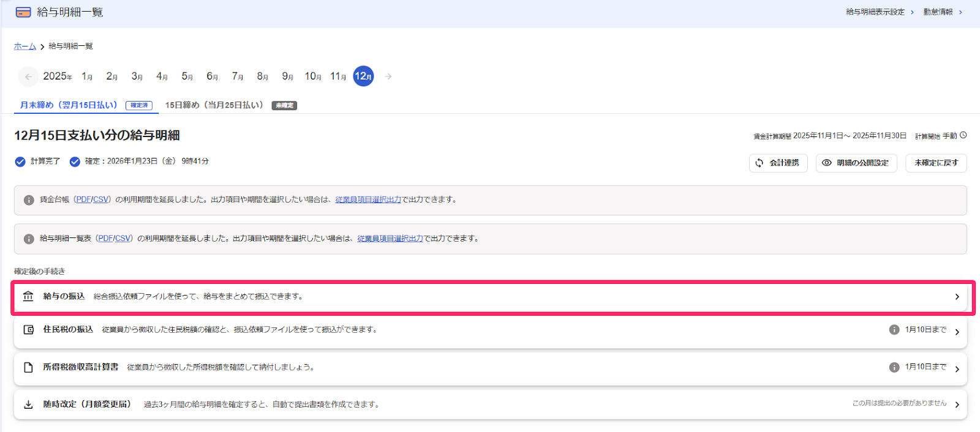The image size is (980, 432).
Task: Click the 未確定 status badge
Action: 284,106
